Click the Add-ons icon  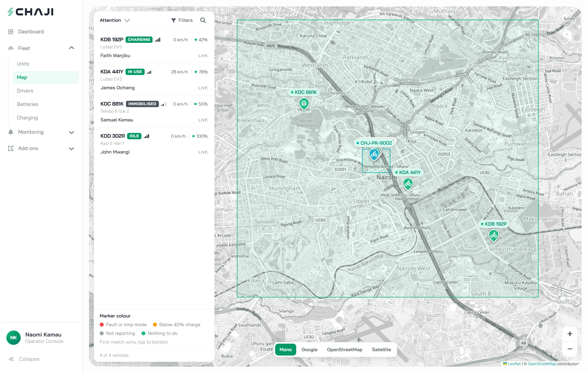point(11,148)
